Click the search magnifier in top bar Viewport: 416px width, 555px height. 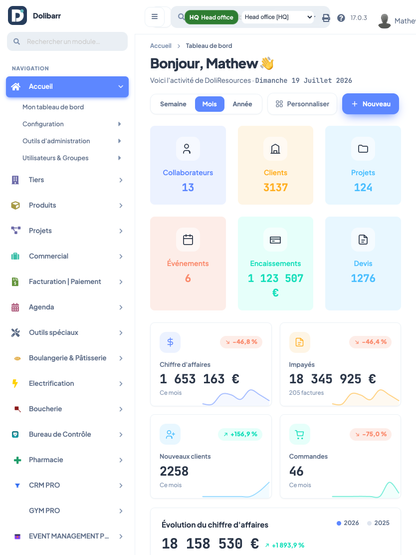(x=181, y=17)
